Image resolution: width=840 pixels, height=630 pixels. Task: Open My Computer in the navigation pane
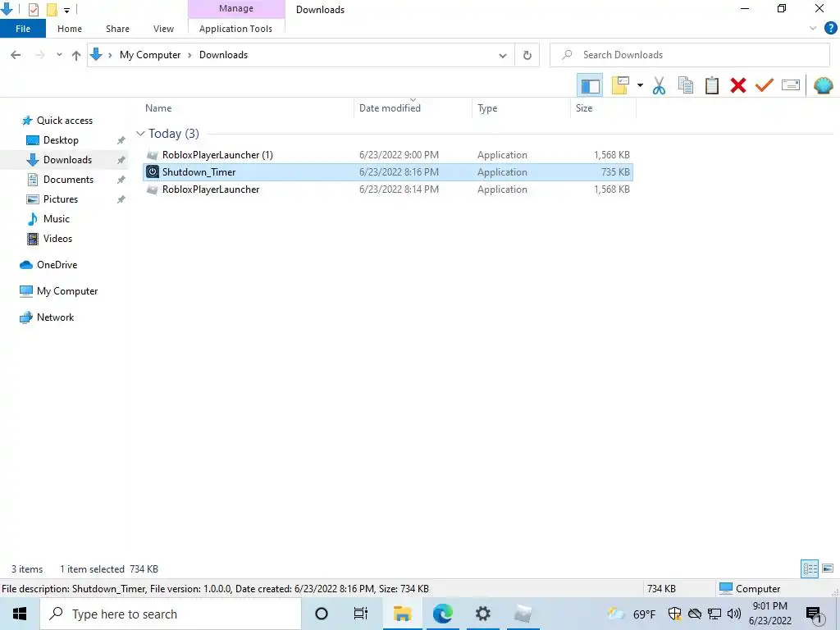pyautogui.click(x=67, y=291)
